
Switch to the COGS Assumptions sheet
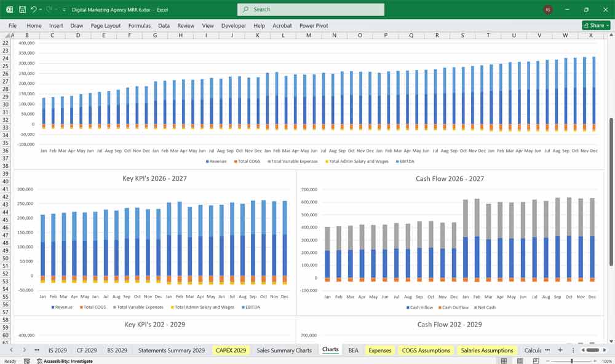(426, 350)
